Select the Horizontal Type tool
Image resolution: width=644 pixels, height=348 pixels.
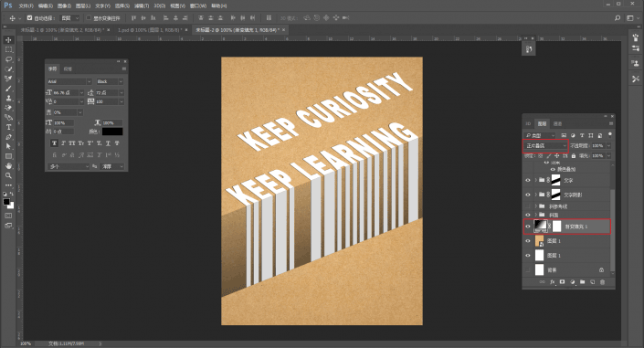[x=8, y=127]
